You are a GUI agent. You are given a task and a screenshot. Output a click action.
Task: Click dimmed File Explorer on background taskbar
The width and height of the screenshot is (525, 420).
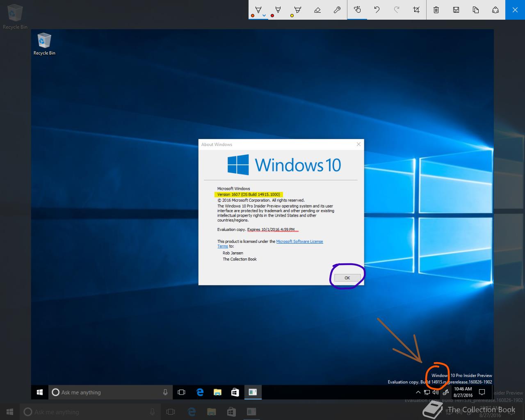(211, 412)
